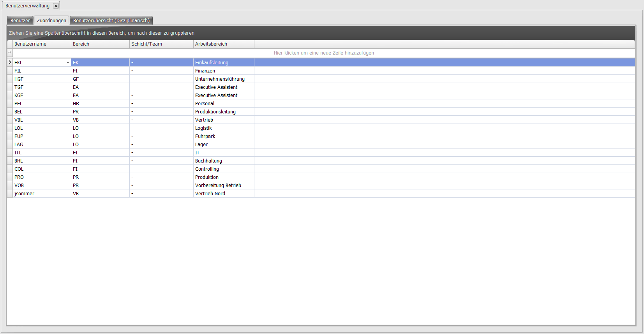Select the Zuordnungen tab

[x=51, y=21]
